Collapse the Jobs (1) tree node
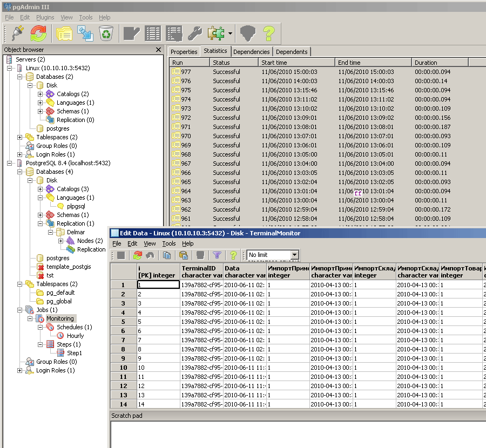Image resolution: width=486 pixels, height=448 pixels. pos(20,310)
